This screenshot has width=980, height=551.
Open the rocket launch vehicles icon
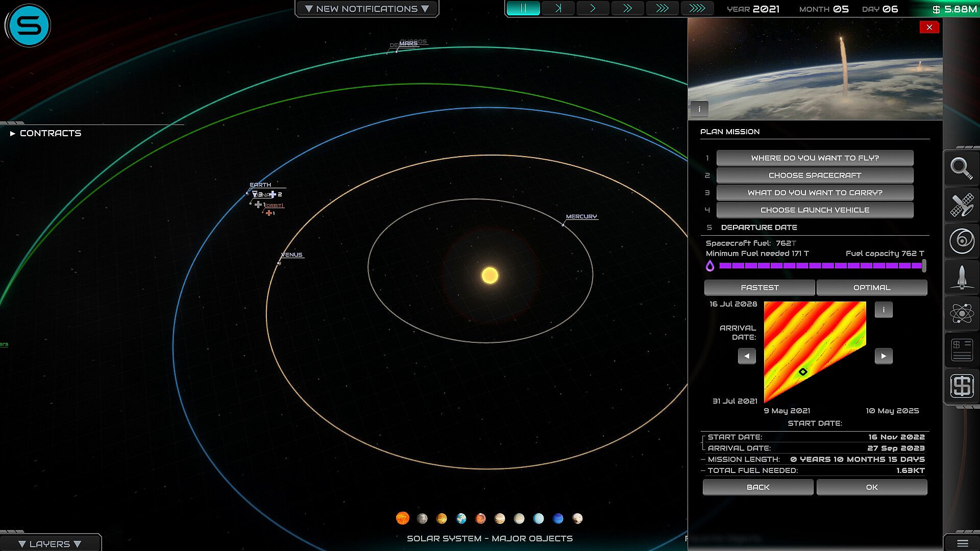(x=962, y=277)
